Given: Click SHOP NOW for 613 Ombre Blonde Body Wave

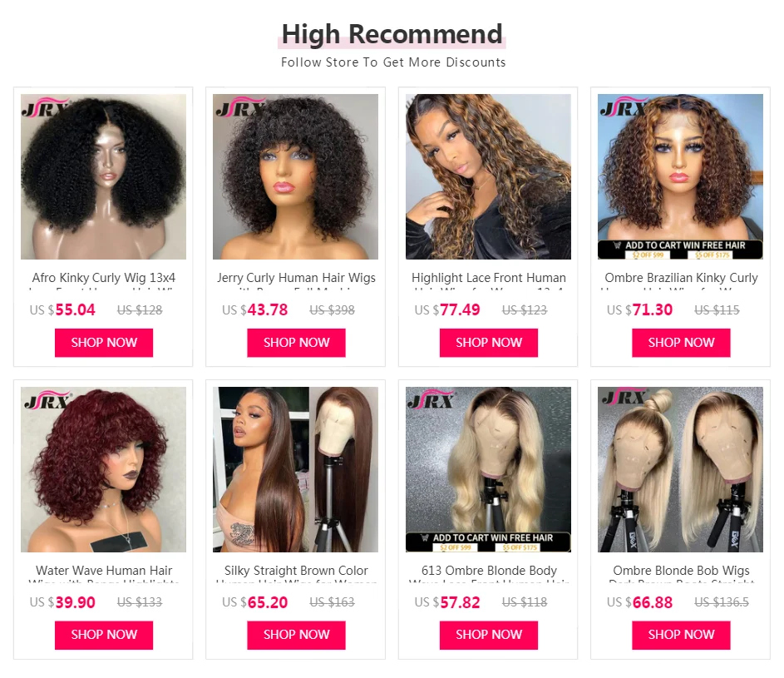Looking at the screenshot, I should pyautogui.click(x=489, y=635).
